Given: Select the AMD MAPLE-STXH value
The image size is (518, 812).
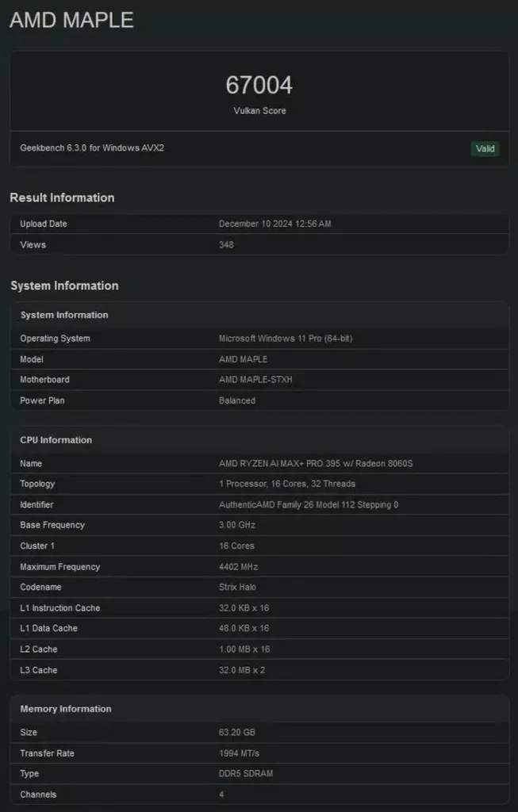Looking at the screenshot, I should tap(255, 380).
